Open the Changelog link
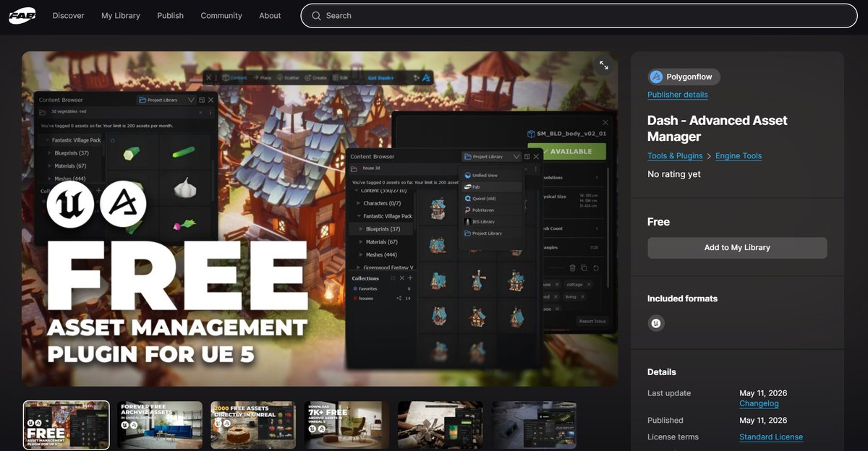The height and width of the screenshot is (451, 868). click(x=759, y=404)
